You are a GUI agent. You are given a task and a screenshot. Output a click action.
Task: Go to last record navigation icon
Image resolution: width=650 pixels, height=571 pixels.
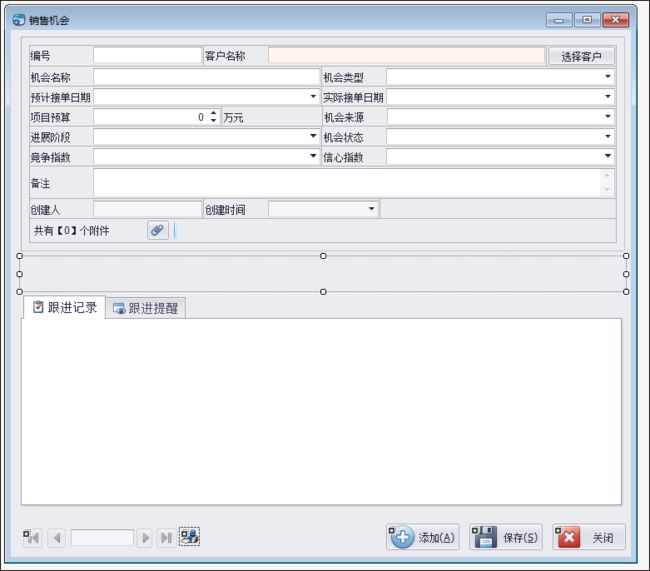pos(167,538)
